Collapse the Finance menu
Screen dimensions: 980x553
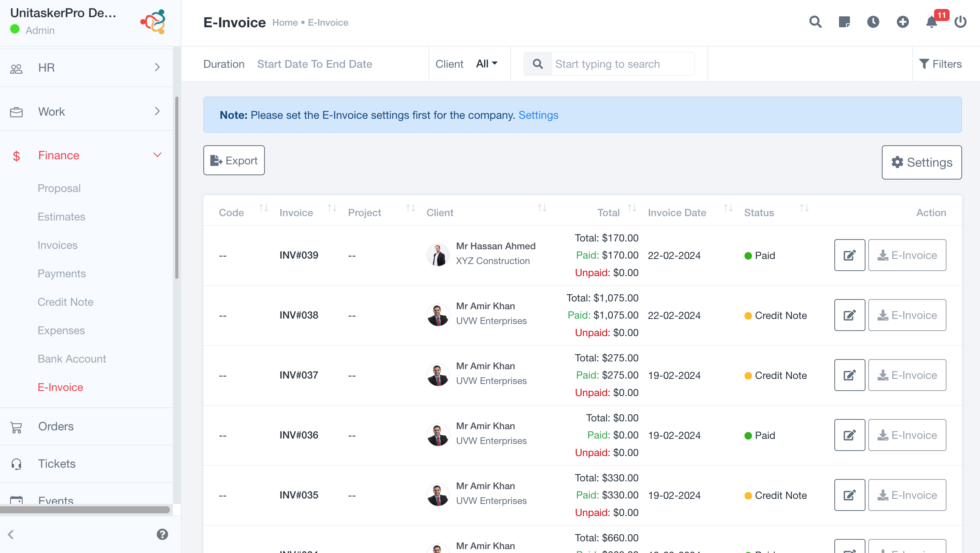click(x=86, y=155)
